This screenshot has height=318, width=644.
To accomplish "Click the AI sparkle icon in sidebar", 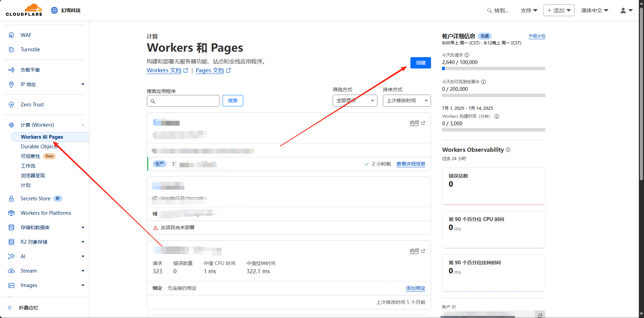I will pyautogui.click(x=11, y=256).
